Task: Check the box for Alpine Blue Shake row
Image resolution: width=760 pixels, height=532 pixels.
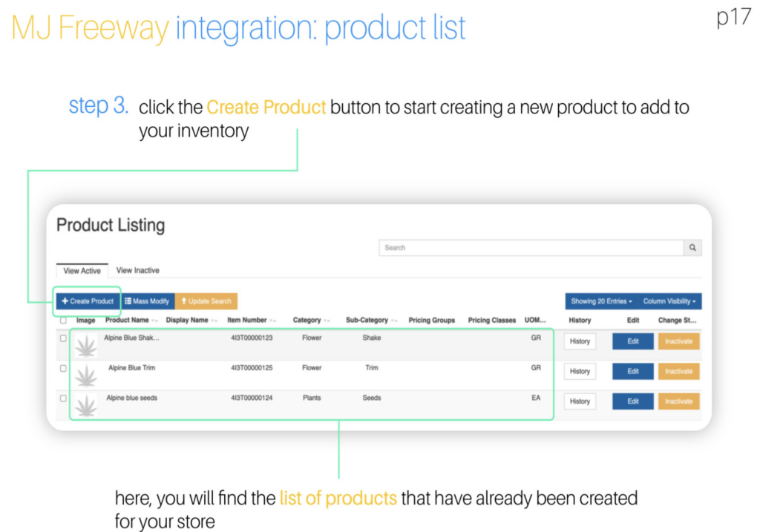Action: (x=63, y=338)
